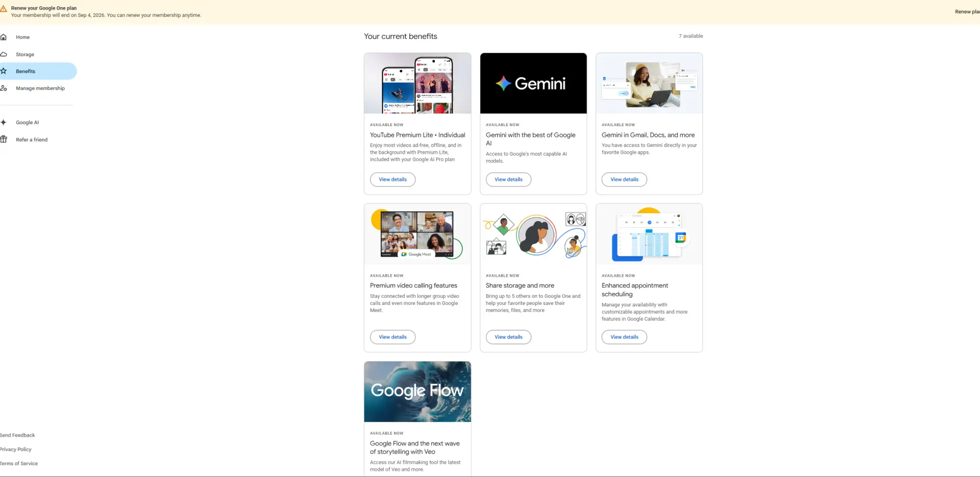View details for Premium video calling features

click(x=393, y=337)
